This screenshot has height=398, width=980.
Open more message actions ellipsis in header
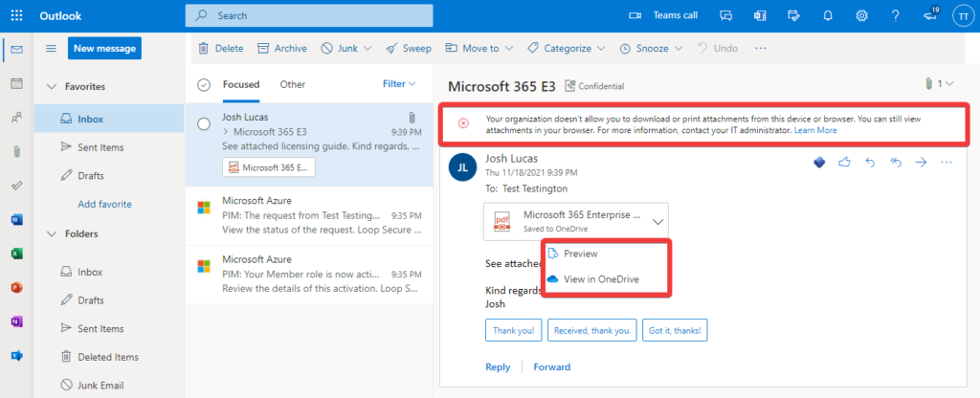click(947, 163)
